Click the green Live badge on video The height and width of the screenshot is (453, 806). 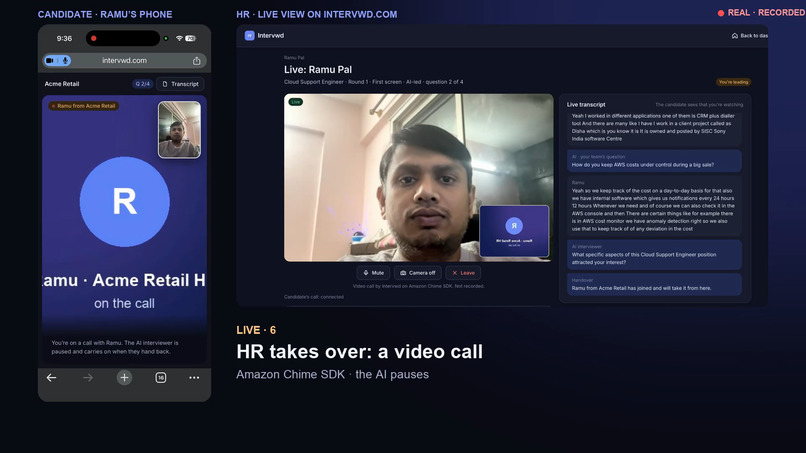point(296,102)
